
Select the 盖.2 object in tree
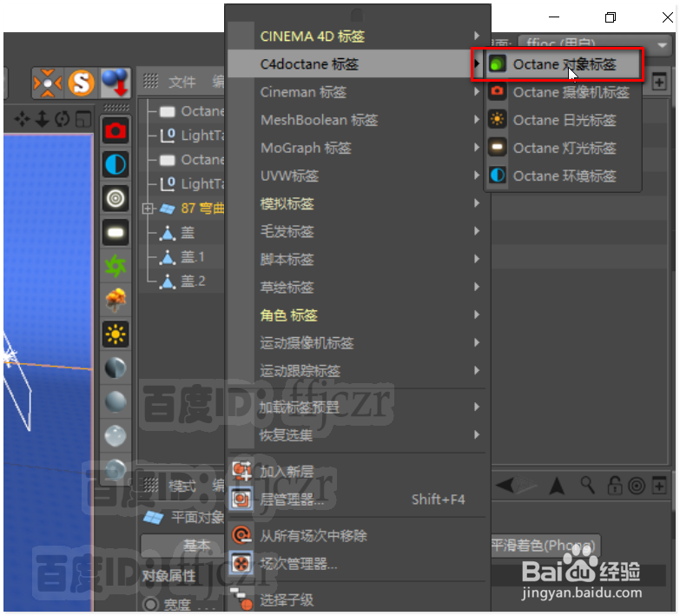pyautogui.click(x=193, y=282)
